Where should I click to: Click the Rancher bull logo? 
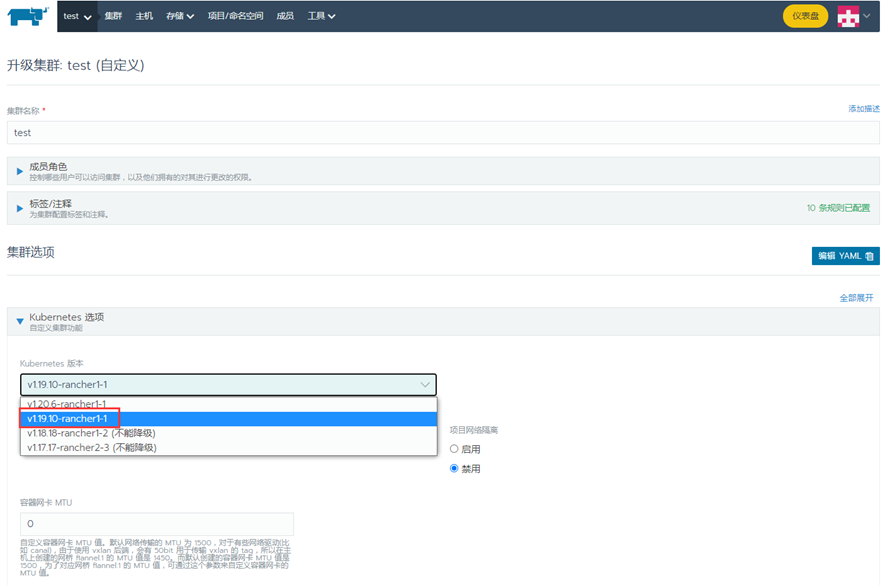[27, 16]
